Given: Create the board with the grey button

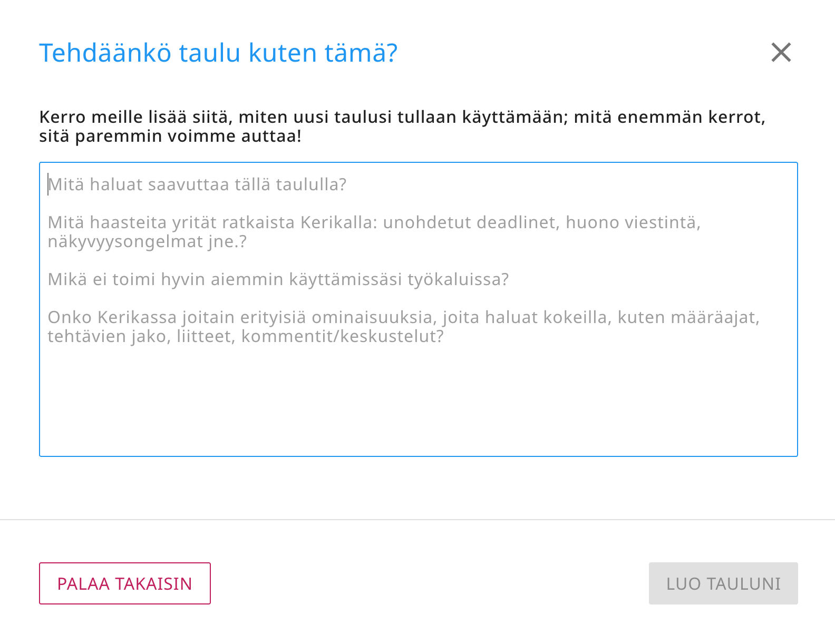Looking at the screenshot, I should [723, 583].
